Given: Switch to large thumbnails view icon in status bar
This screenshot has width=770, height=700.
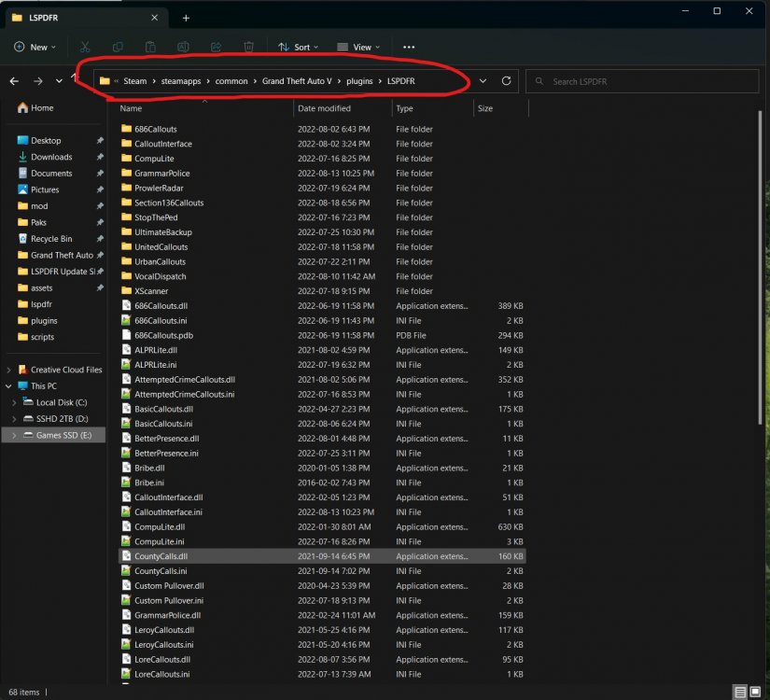Looking at the screenshot, I should pyautogui.click(x=755, y=693).
